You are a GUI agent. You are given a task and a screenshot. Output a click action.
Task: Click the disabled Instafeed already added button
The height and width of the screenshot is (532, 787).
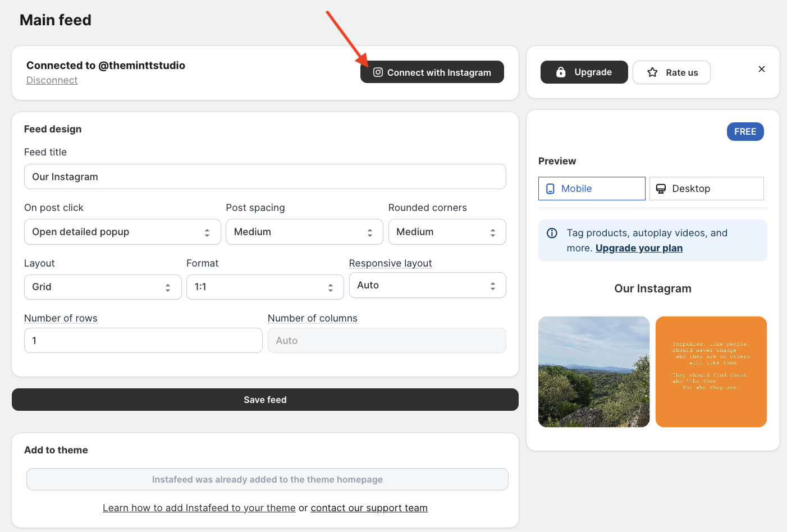click(267, 479)
